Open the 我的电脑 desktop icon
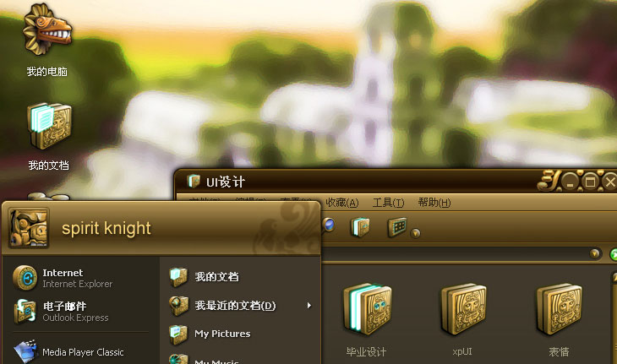 pyautogui.click(x=46, y=40)
